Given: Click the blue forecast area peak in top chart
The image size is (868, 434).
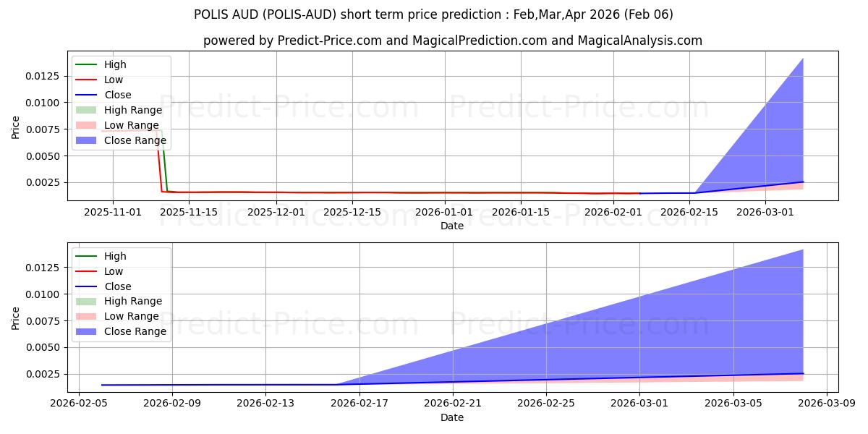Looking at the screenshot, I should point(803,59).
